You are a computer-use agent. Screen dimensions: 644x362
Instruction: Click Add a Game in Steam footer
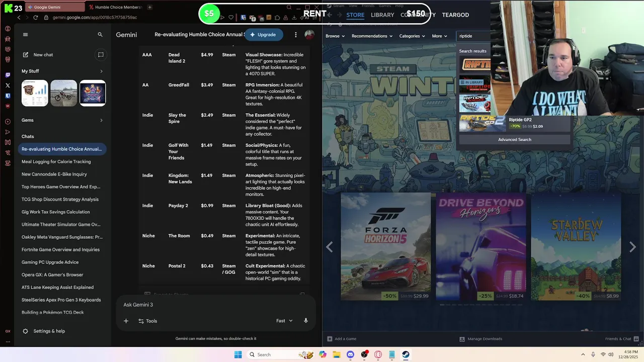click(342, 339)
